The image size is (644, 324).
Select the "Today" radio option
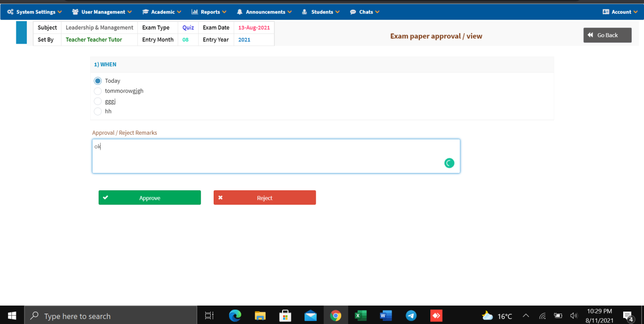coord(98,81)
